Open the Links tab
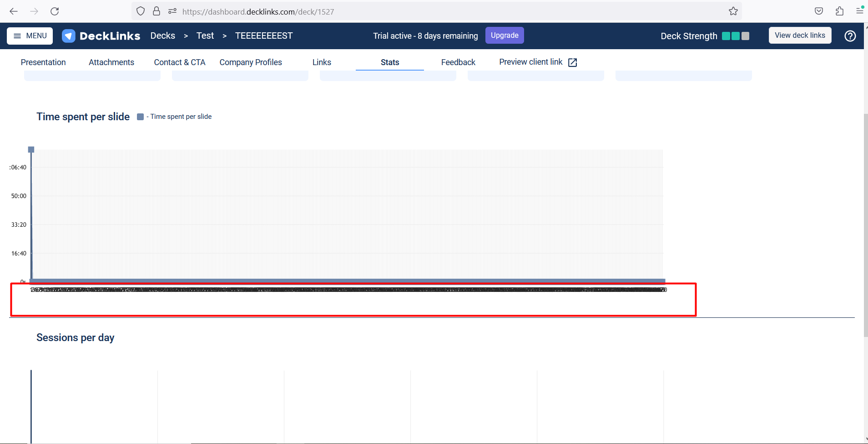 click(322, 62)
